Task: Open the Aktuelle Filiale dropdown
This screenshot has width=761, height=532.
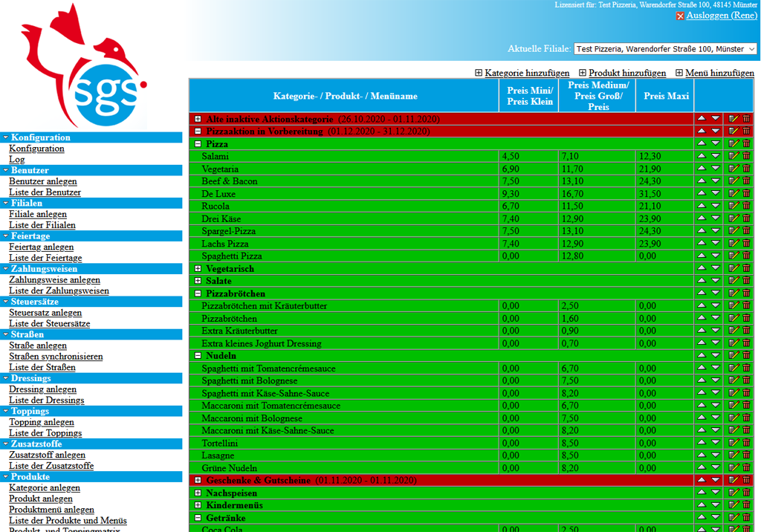Action: coord(665,49)
